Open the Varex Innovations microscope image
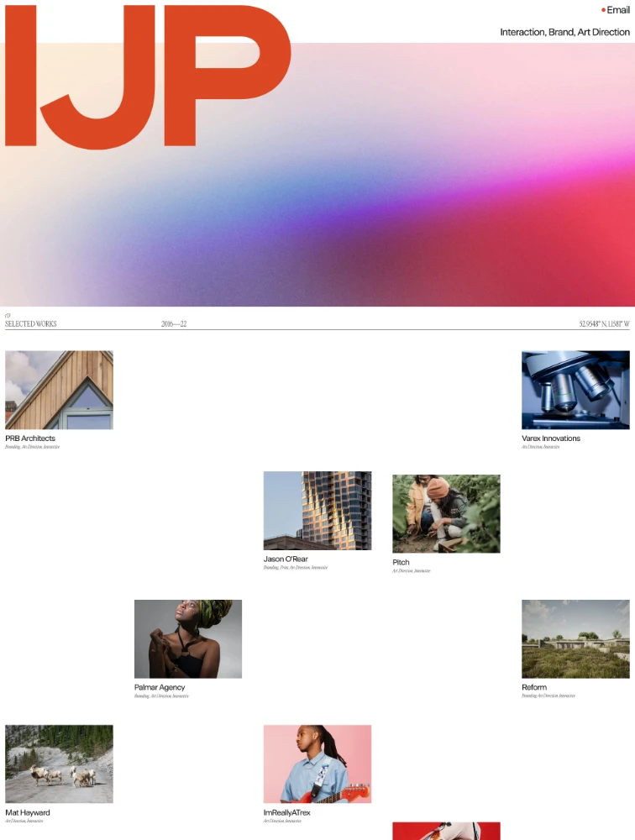This screenshot has height=840, width=635. click(575, 390)
